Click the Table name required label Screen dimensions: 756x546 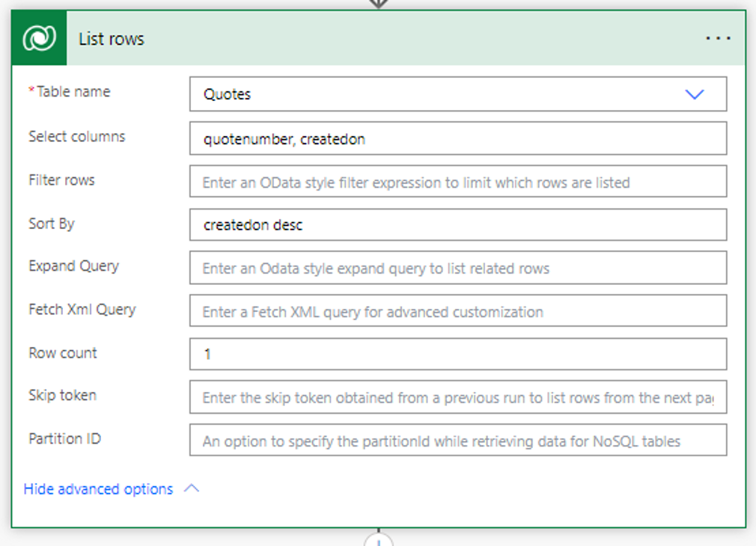coord(73,92)
